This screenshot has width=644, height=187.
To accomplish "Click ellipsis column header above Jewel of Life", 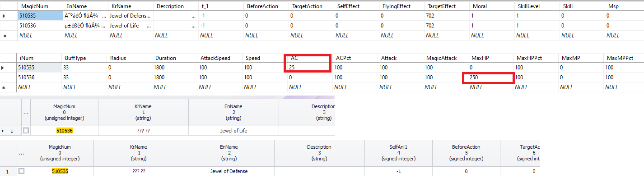I will [x=26, y=113].
